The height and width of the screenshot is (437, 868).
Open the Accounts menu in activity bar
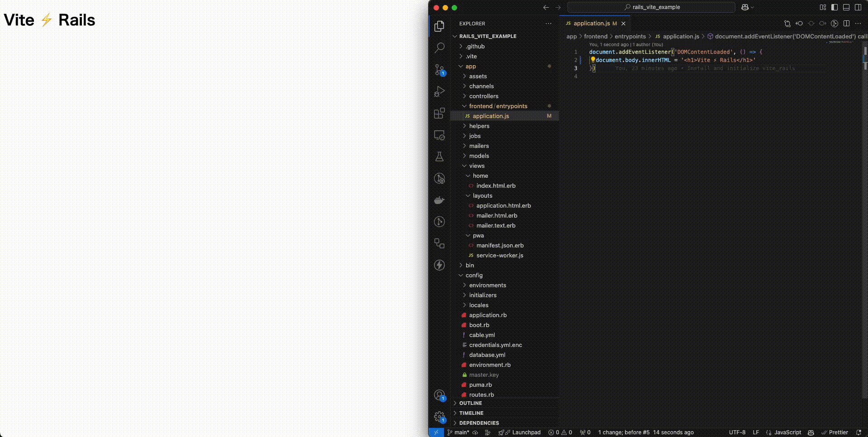click(439, 395)
